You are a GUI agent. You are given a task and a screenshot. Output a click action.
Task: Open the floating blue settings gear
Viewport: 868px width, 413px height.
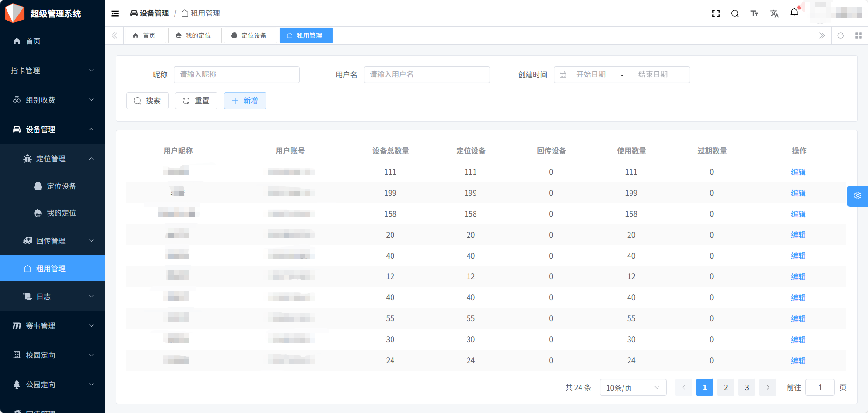click(x=857, y=196)
